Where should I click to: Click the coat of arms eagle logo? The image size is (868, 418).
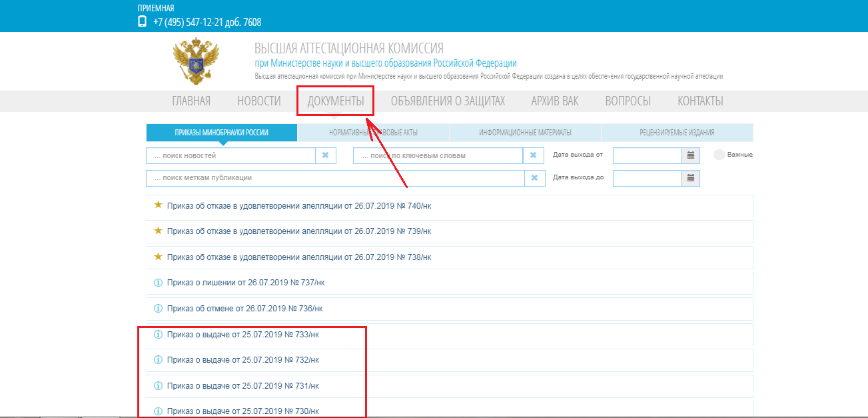[196, 61]
